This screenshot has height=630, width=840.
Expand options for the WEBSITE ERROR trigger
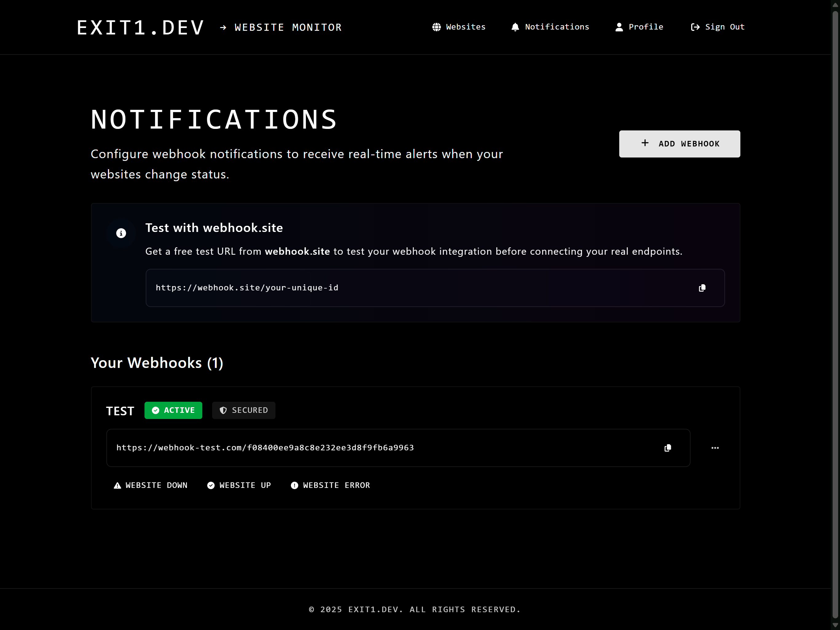(330, 485)
